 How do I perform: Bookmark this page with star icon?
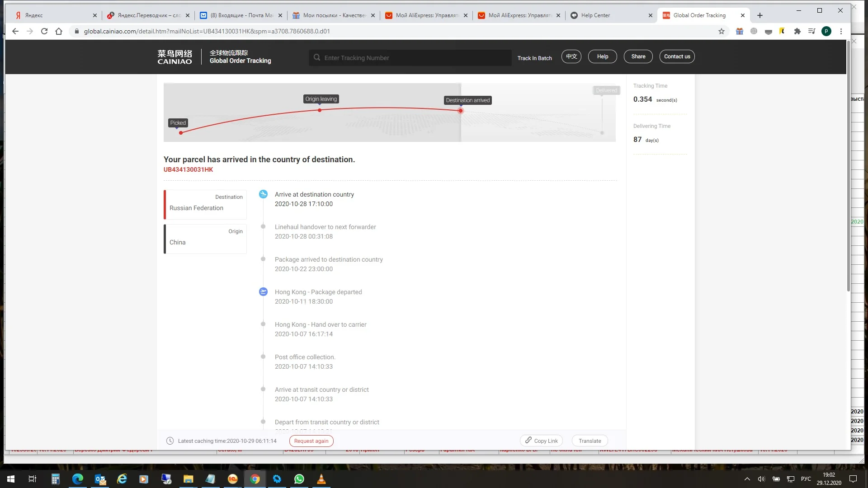click(722, 31)
